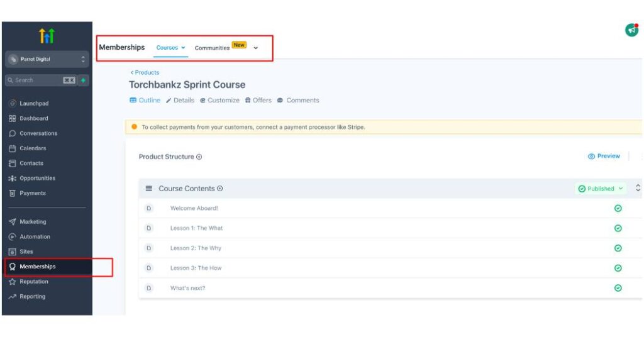
Task: Select Memberships in the sidebar
Action: (x=48, y=267)
